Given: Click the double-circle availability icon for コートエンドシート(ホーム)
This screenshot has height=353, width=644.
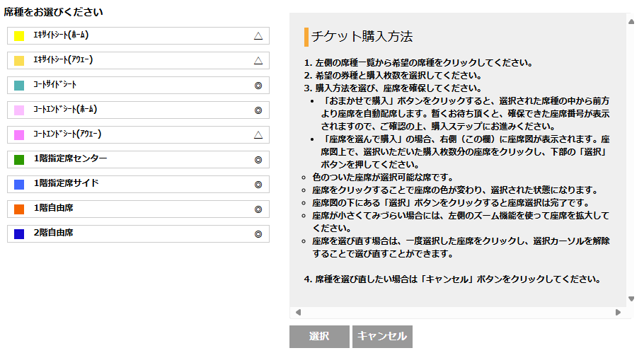Looking at the screenshot, I should 258,110.
